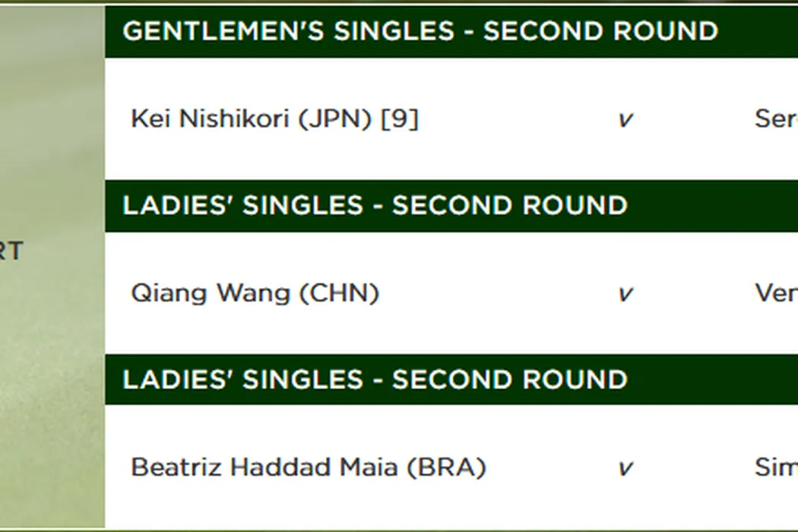Click the [9] seed number beside Nishikori
The image size is (798, 532).
click(x=400, y=119)
